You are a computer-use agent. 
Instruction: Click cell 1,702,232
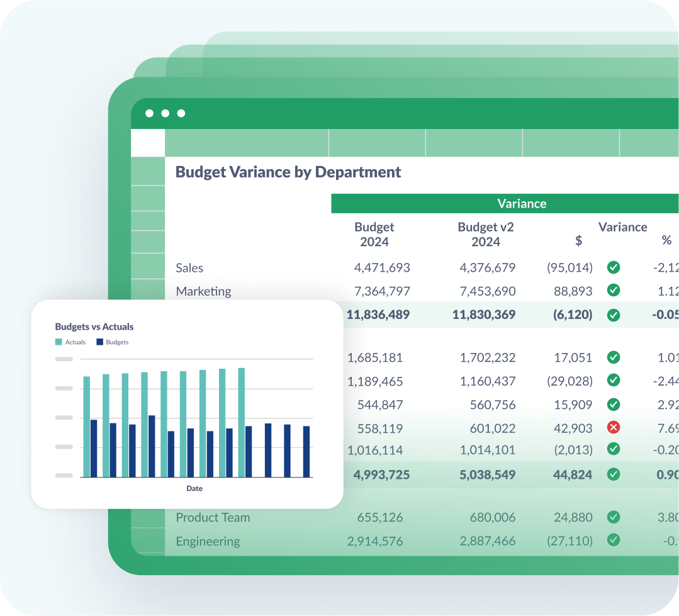(x=488, y=358)
